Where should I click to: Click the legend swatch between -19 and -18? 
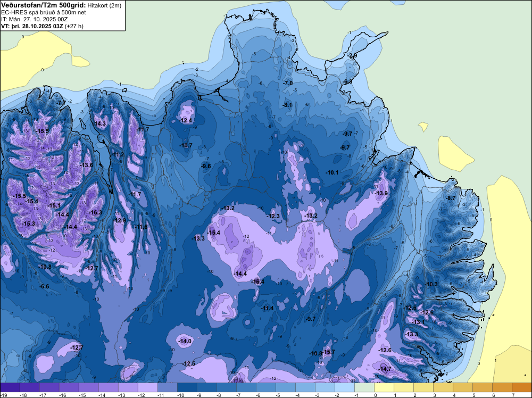pos(10,387)
